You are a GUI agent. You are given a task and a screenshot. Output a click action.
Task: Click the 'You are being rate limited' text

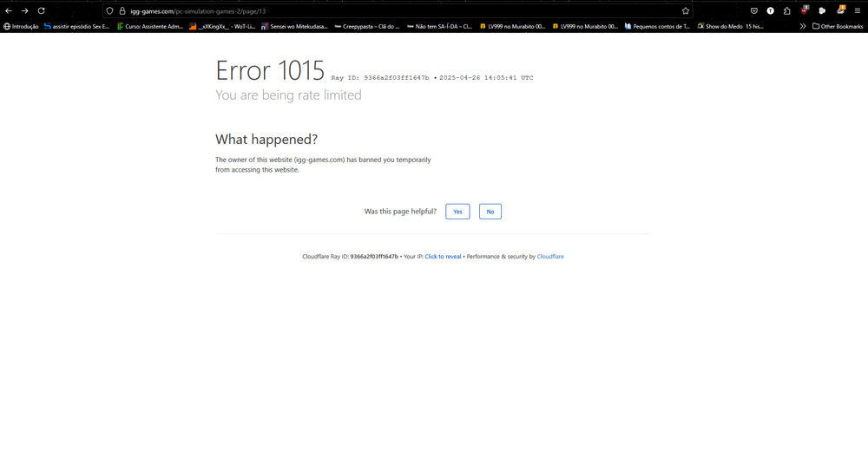click(288, 95)
